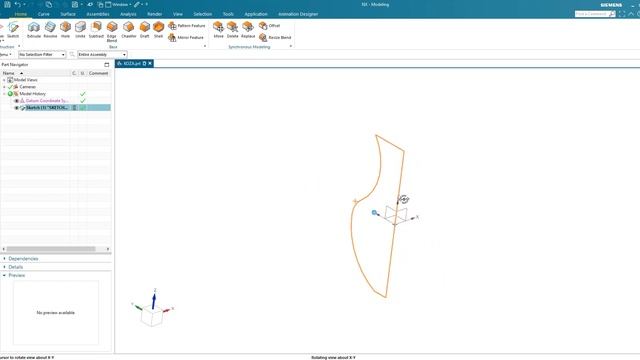Screen dimensions: 640x360
Task: Click the Undo arrow icon
Action: 18,4
